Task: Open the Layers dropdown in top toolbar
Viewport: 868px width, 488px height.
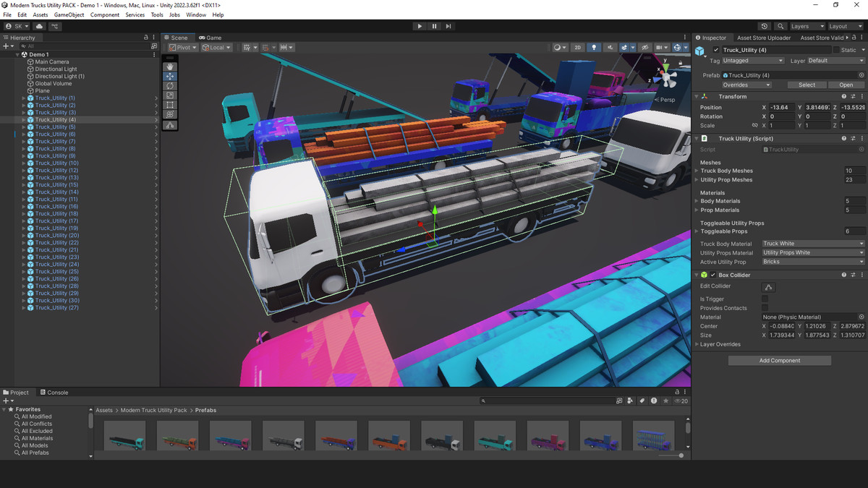Action: click(807, 26)
